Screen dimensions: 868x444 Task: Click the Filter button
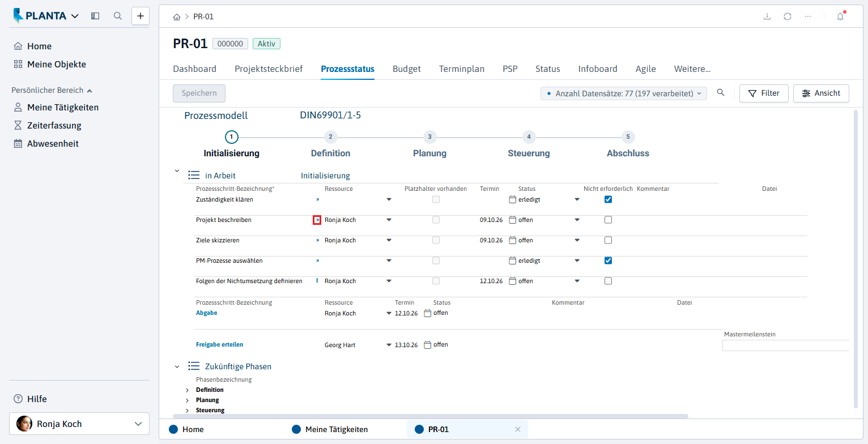click(764, 93)
